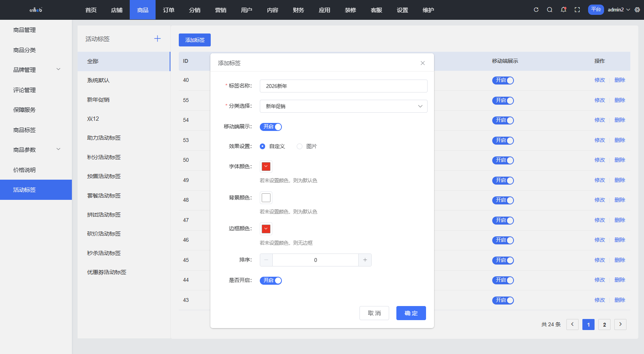Go to next page arrow
This screenshot has width=644, height=354.
tap(620, 324)
